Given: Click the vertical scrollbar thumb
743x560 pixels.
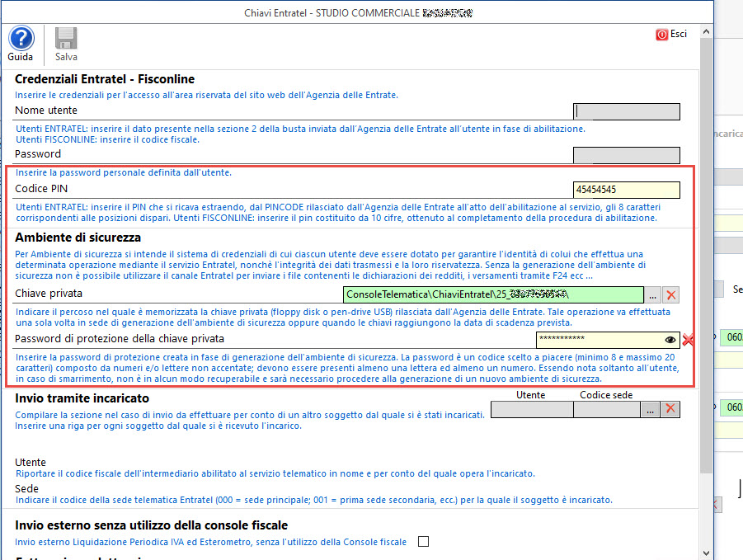Looking at the screenshot, I should pyautogui.click(x=706, y=256).
